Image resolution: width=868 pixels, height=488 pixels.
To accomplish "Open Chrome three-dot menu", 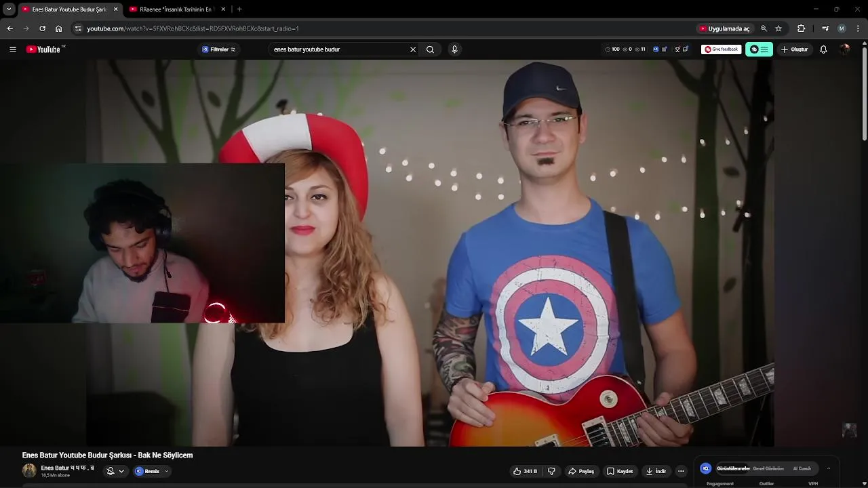I will (858, 28).
